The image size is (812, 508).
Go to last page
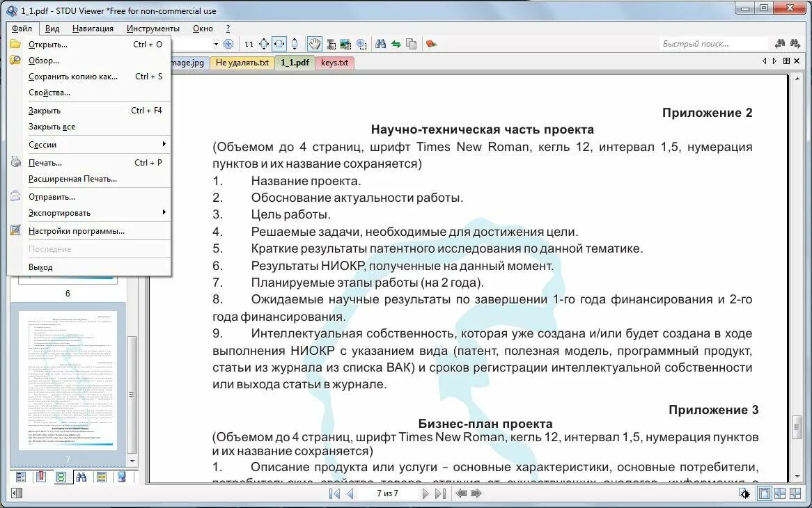pos(440,493)
